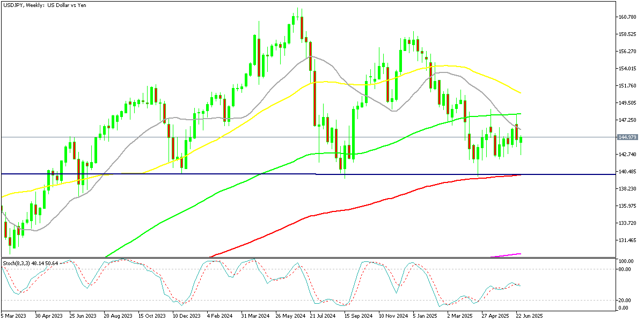Click the 154.015 price axis label
This screenshot has height=322, width=644.
pos(627,69)
